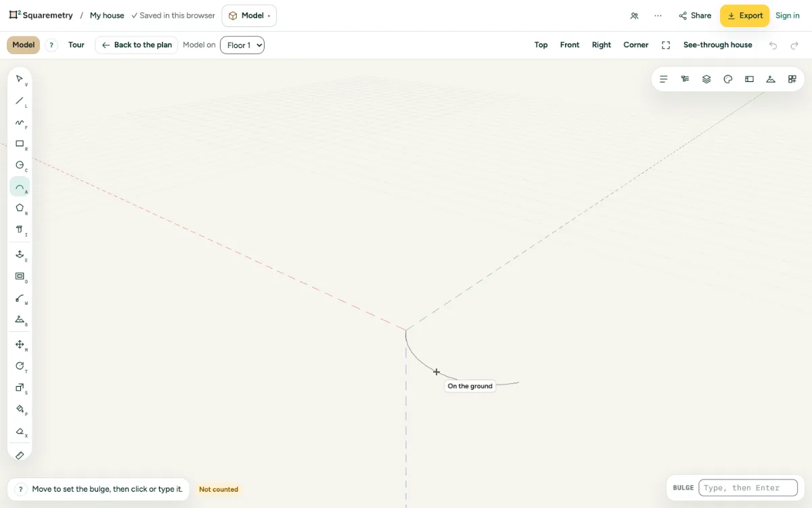The width and height of the screenshot is (812, 508).
Task: Toggle See-through house mode
Action: [718, 45]
